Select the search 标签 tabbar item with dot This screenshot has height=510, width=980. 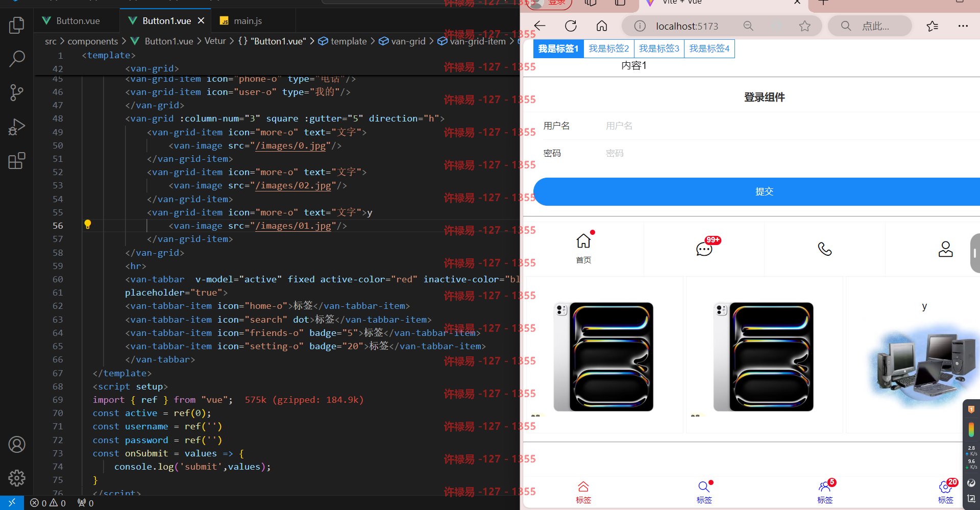click(x=704, y=492)
